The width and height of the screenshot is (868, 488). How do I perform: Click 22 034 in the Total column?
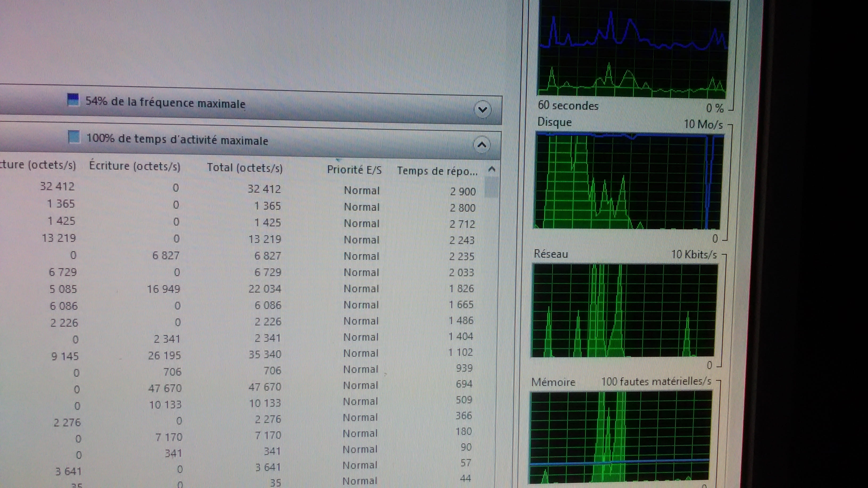point(265,289)
